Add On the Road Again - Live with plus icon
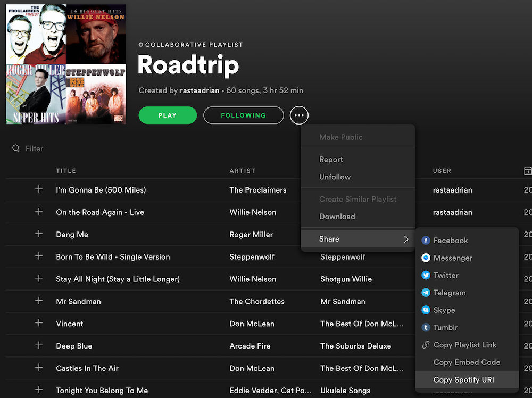 point(39,211)
